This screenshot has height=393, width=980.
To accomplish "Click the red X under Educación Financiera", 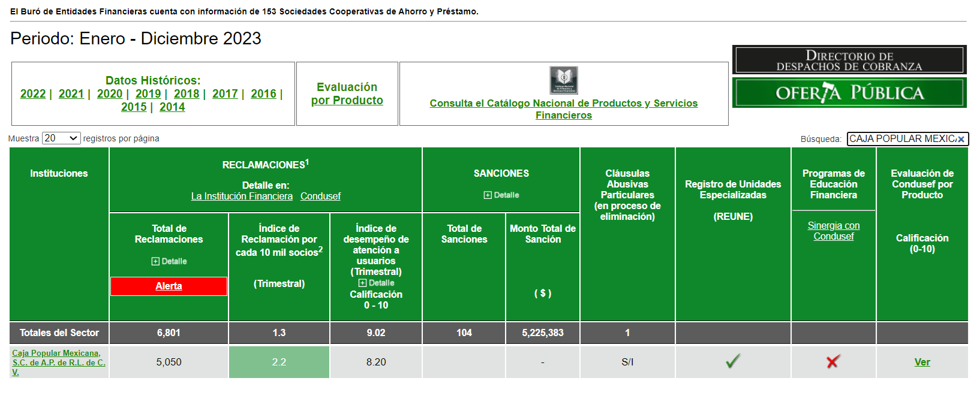I will [x=833, y=362].
